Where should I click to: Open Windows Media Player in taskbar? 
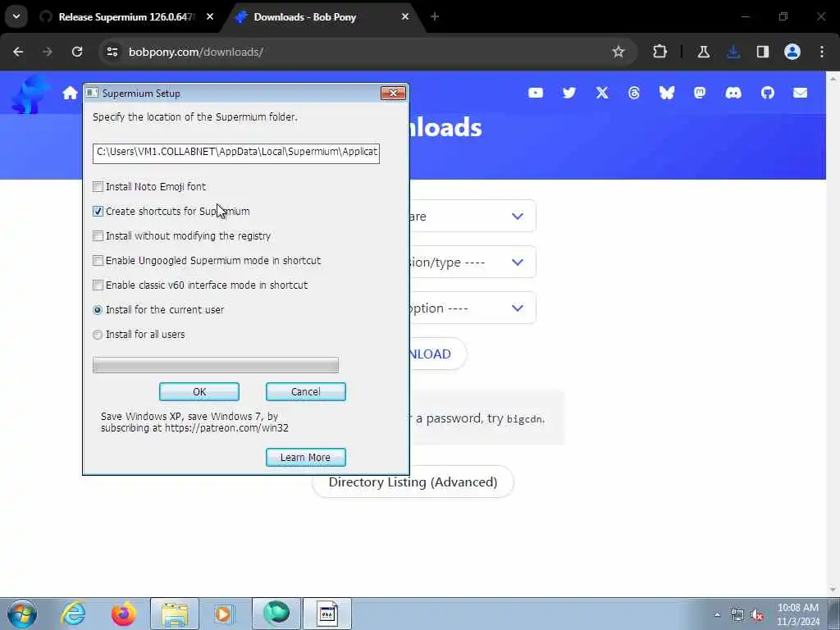[x=224, y=614]
